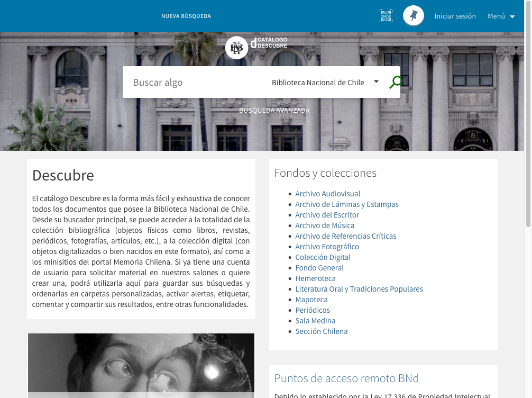Click Iniciar sesión to log in

(x=455, y=16)
